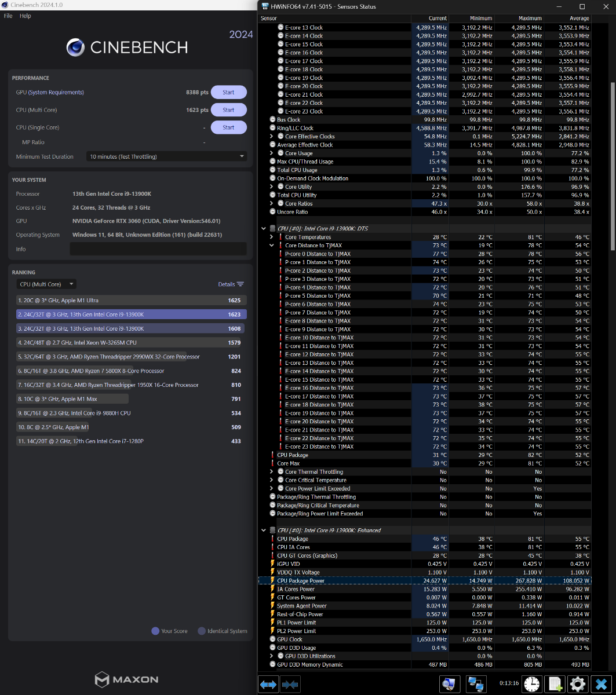Click the System Agent Power lightning icon
616x695 pixels.
(x=272, y=606)
